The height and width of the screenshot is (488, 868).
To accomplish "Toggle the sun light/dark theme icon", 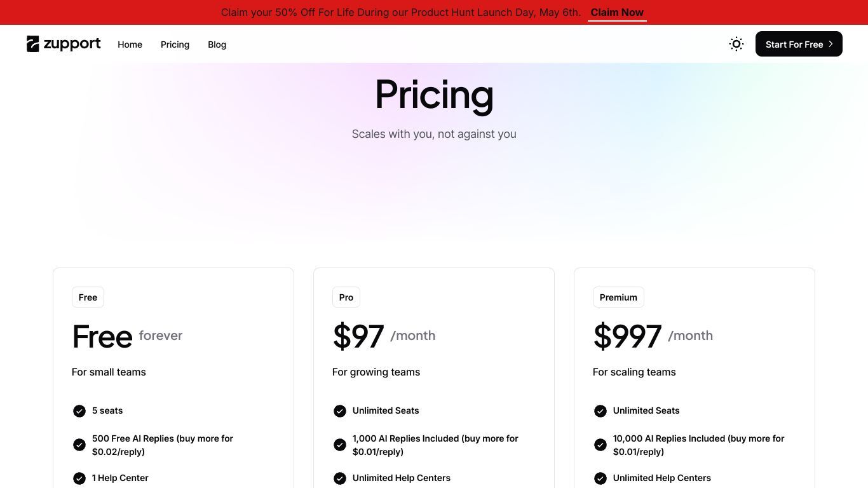I will 736,44.
